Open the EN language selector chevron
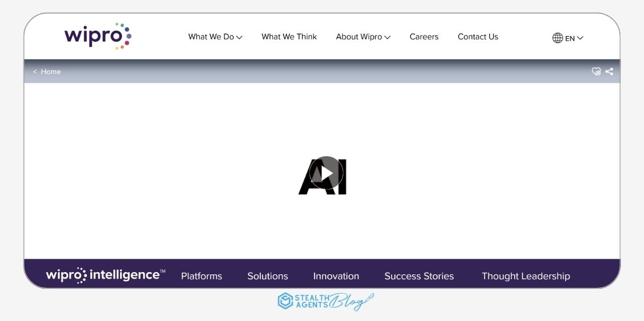Screen dimensions: 644x321 (x=580, y=38)
